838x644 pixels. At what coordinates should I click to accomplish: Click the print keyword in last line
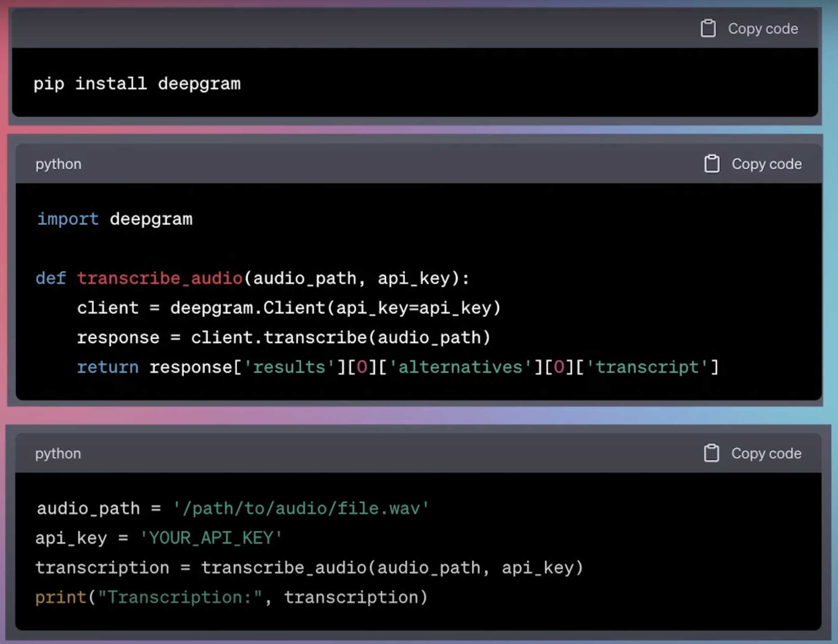[61, 597]
